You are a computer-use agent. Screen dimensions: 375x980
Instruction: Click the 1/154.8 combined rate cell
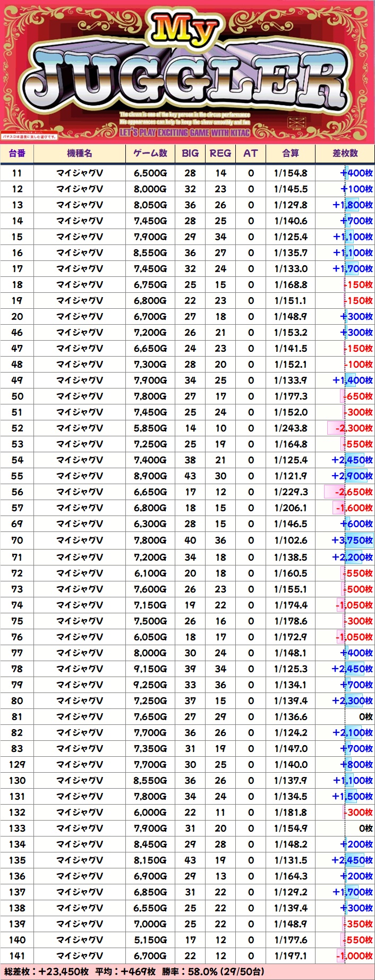(291, 173)
